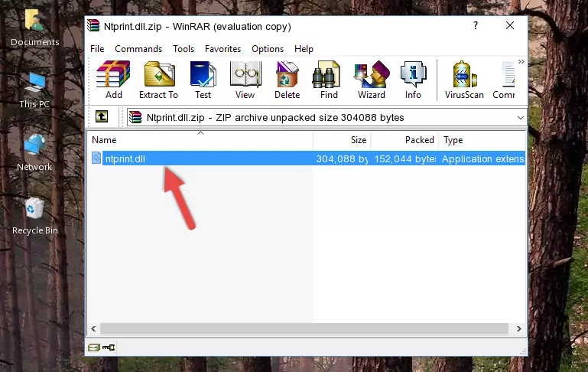588x372 pixels.
Task: Run the Test archive tool
Action: tap(203, 80)
